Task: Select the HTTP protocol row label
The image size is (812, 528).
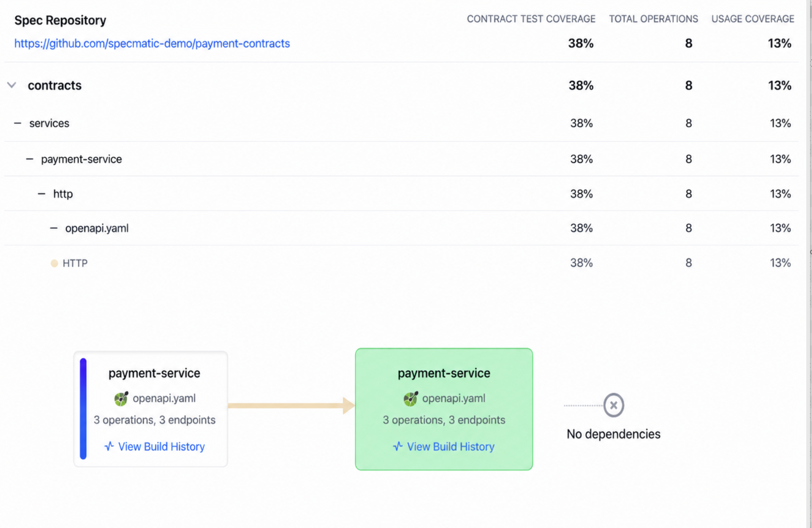Action: pos(75,263)
